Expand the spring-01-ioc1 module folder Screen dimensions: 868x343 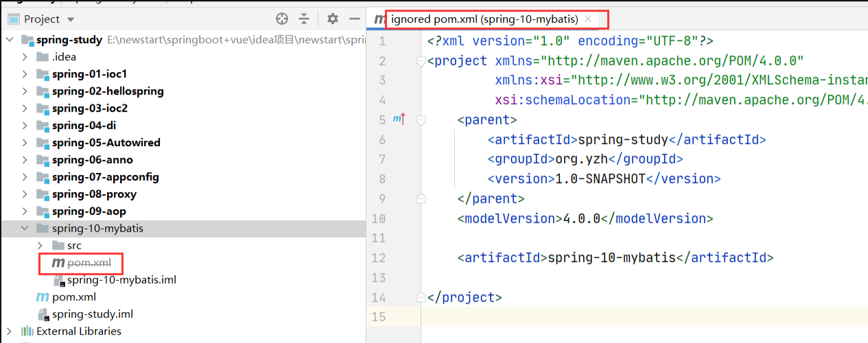(x=25, y=74)
